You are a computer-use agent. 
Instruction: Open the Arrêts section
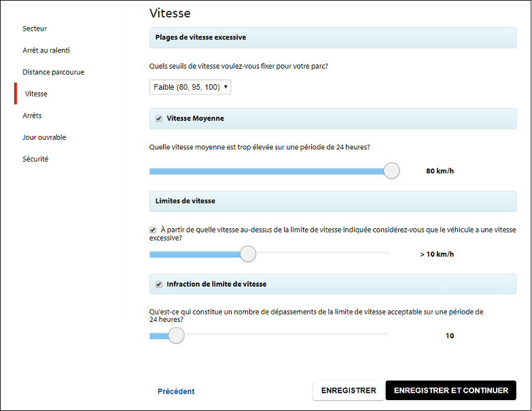pos(32,115)
